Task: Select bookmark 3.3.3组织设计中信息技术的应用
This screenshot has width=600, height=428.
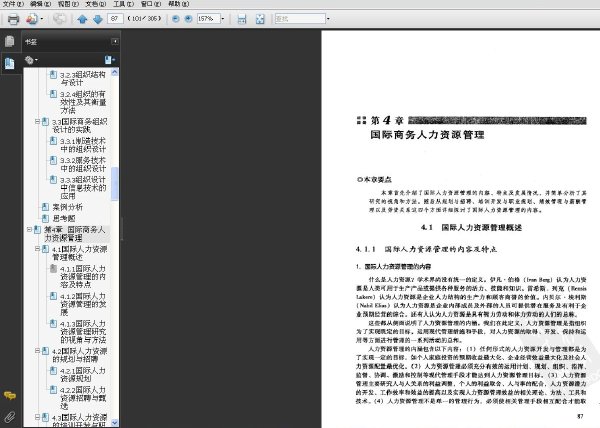Action: 83,188
